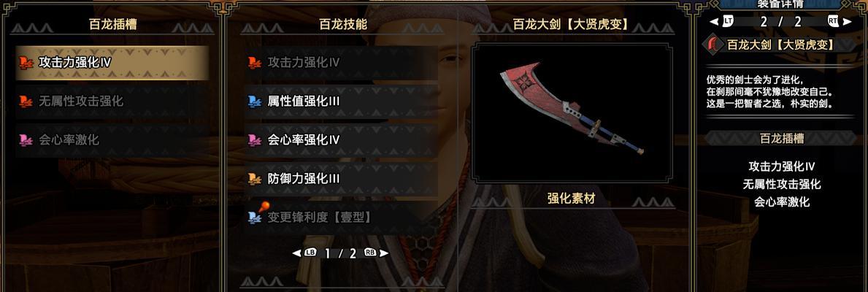Select the 变更锋利度【壹型】 skill entry
Viewport: 868px width, 292px height.
pyautogui.click(x=341, y=218)
